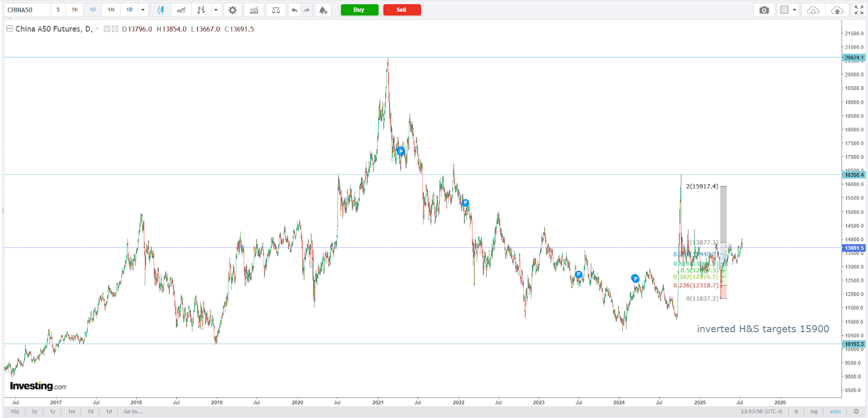
Task: Toggle auto scale
Action: tap(835, 411)
